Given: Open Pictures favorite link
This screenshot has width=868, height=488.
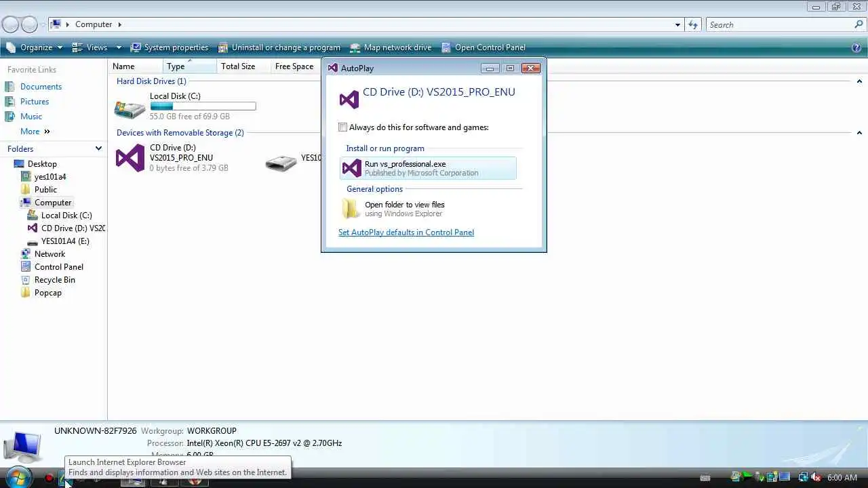Looking at the screenshot, I should coord(35,102).
